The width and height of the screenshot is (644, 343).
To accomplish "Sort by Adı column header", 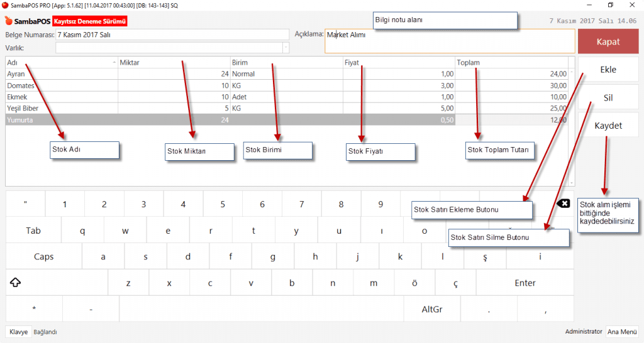I will pyautogui.click(x=60, y=62).
